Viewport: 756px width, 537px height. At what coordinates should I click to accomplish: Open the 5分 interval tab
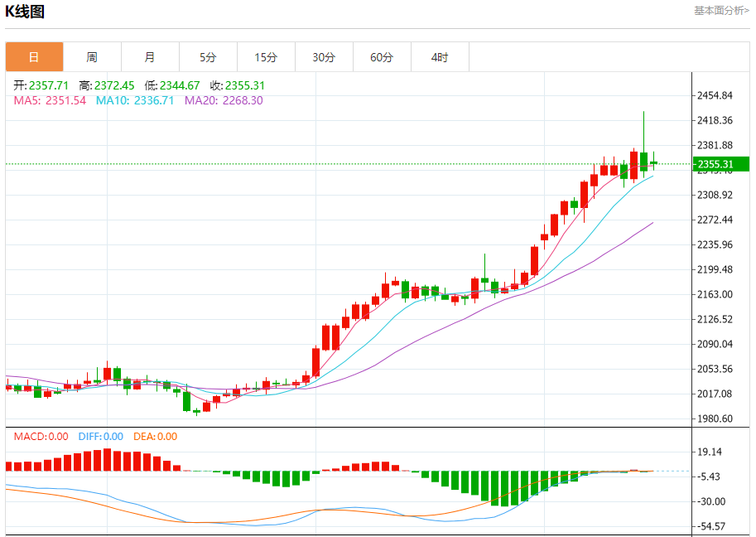[208, 57]
